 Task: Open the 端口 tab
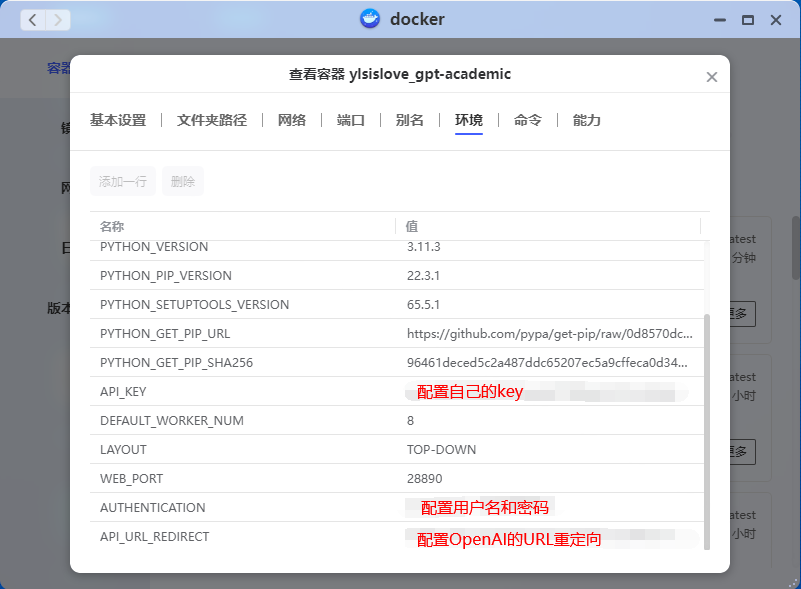351,120
